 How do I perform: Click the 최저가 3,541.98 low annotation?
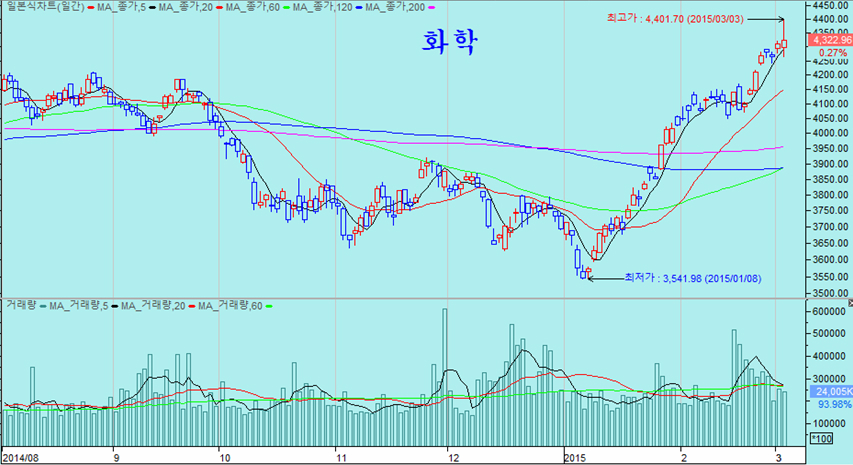[690, 277]
